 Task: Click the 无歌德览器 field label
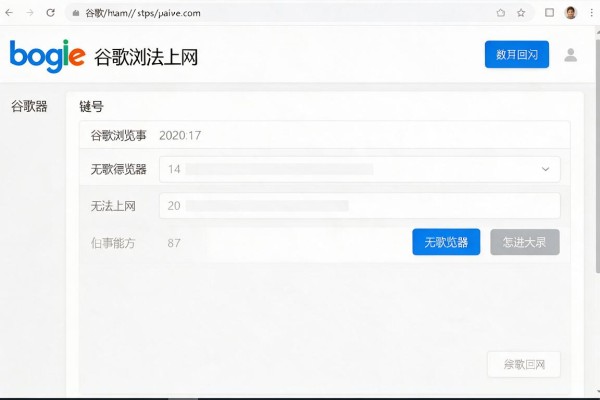[118, 169]
